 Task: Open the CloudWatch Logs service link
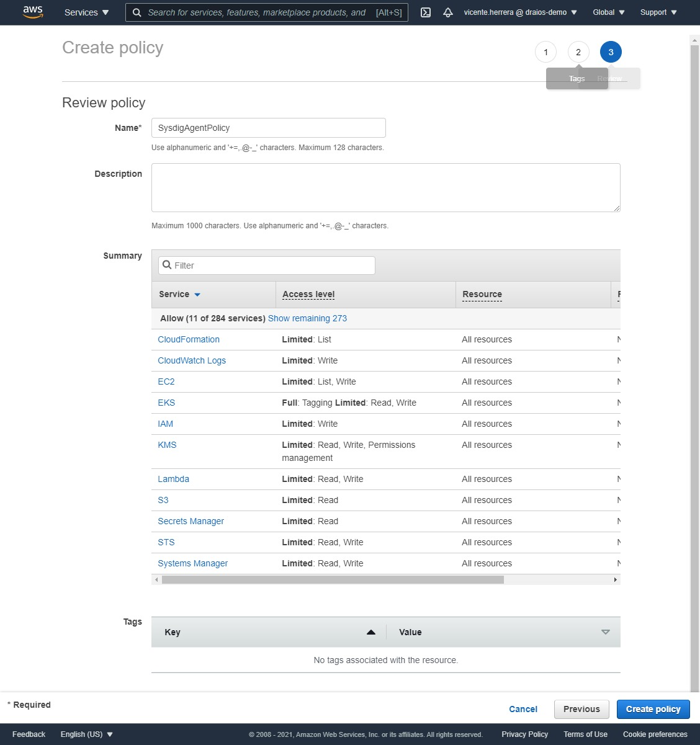click(x=192, y=360)
